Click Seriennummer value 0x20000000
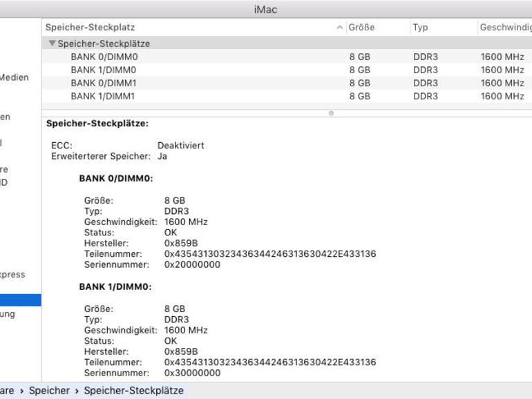This screenshot has height=399, width=532. pyautogui.click(x=192, y=264)
